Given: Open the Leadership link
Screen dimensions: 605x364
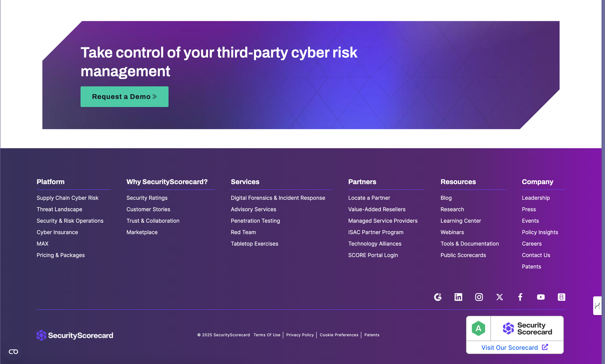Looking at the screenshot, I should coord(536,198).
